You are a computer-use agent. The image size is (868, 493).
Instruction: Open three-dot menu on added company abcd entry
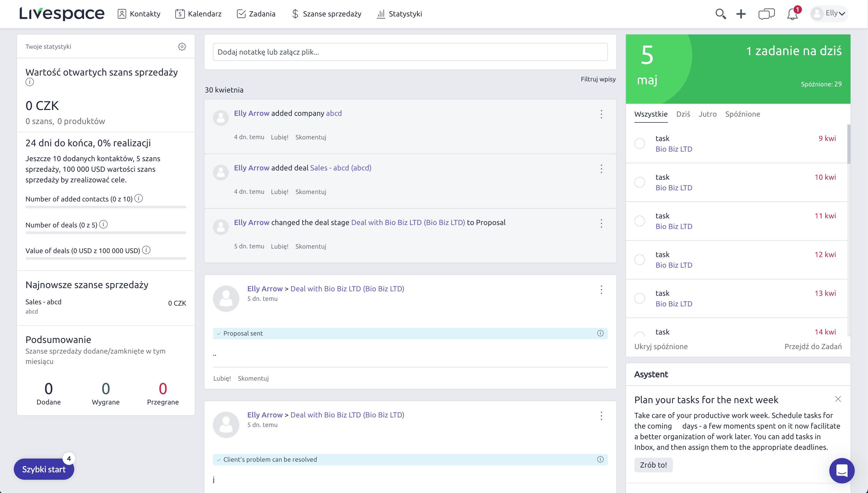click(601, 115)
